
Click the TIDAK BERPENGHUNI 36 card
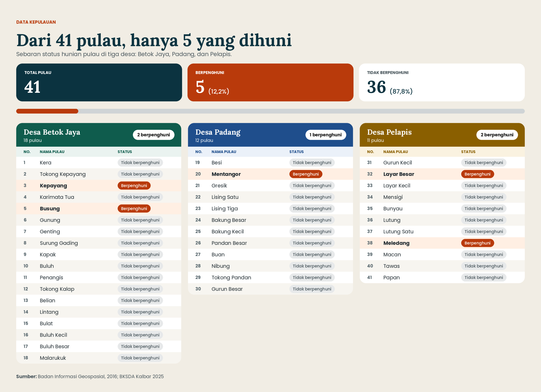click(441, 82)
